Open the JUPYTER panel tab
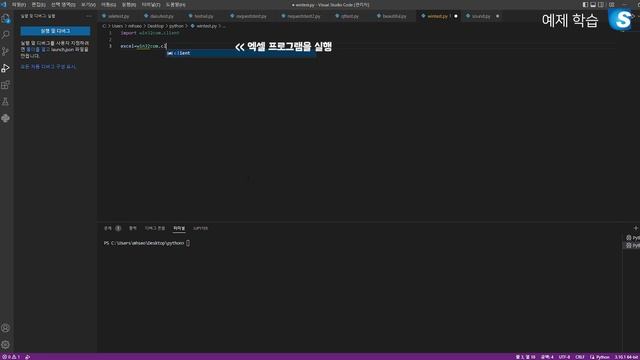640x360 pixels. point(200,228)
